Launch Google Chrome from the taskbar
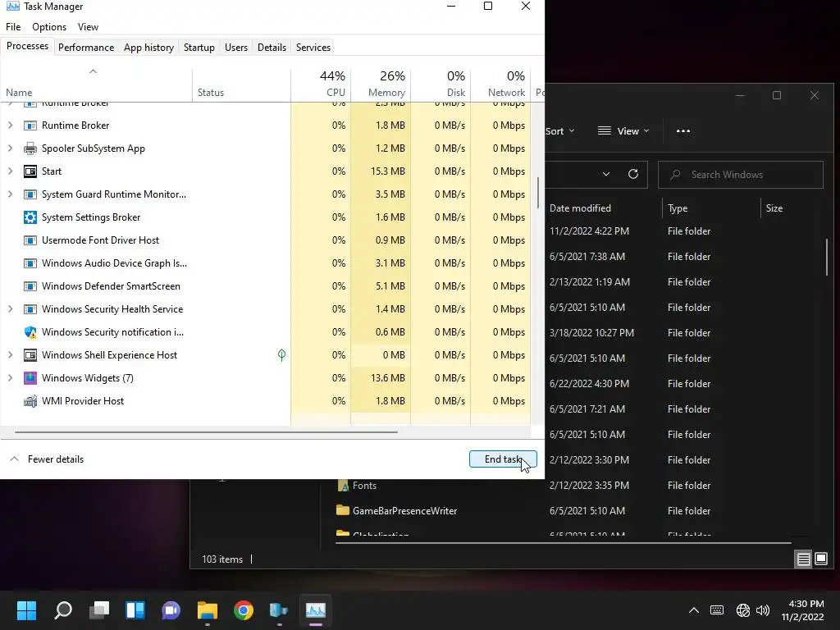 pos(243,610)
